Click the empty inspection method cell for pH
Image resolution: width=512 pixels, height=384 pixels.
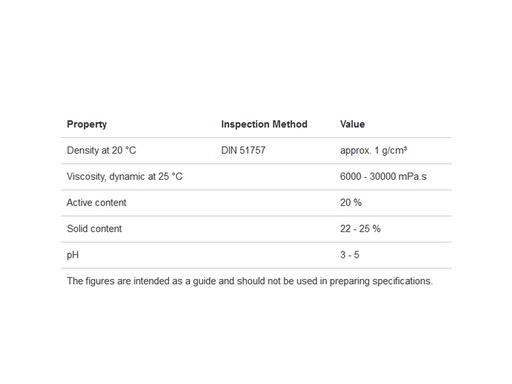pyautogui.click(x=275, y=255)
